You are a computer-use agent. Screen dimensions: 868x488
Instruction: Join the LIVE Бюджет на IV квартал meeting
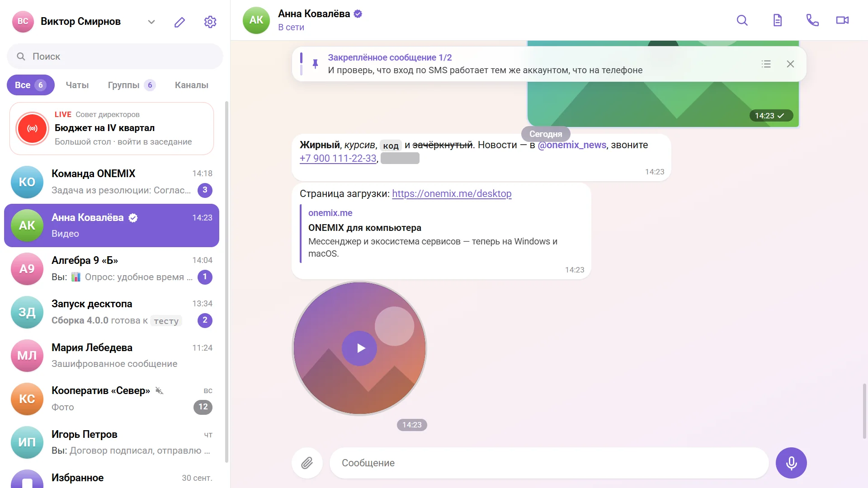[112, 128]
